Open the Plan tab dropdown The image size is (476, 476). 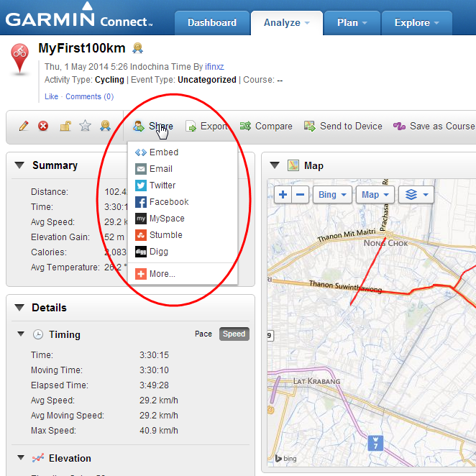pos(352,23)
